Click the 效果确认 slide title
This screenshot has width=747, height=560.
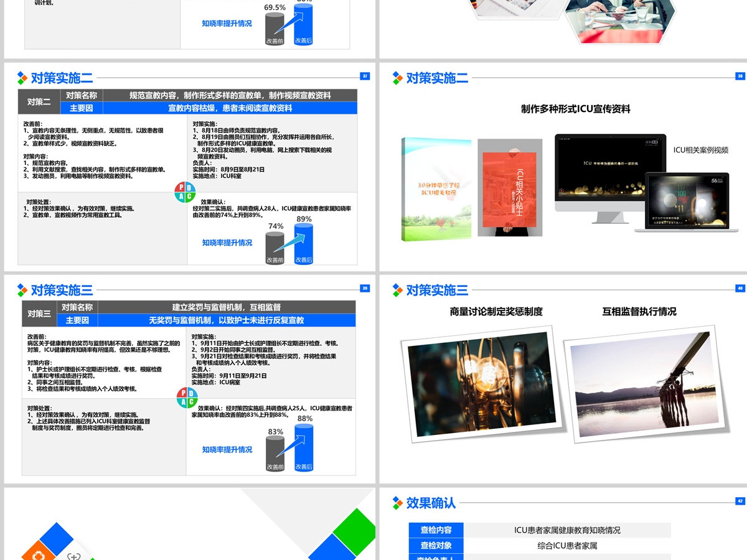click(x=431, y=503)
